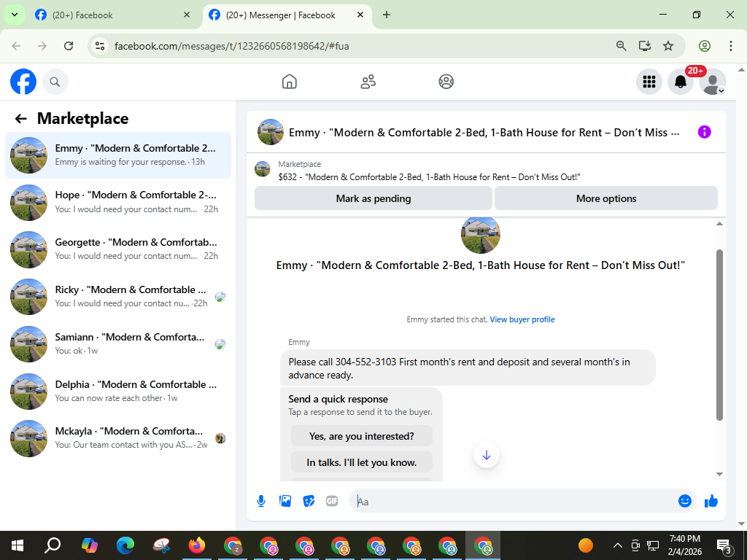Click chat vertical scrollbar thumb
The image size is (747, 560).
(x=719, y=335)
